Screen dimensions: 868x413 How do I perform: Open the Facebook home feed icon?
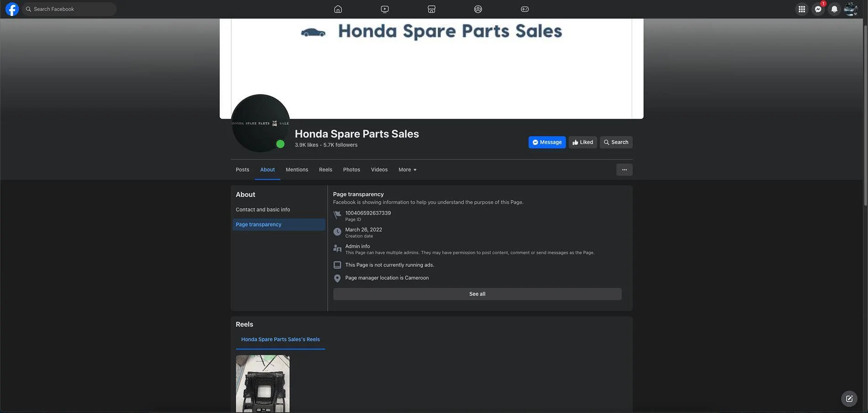(337, 8)
